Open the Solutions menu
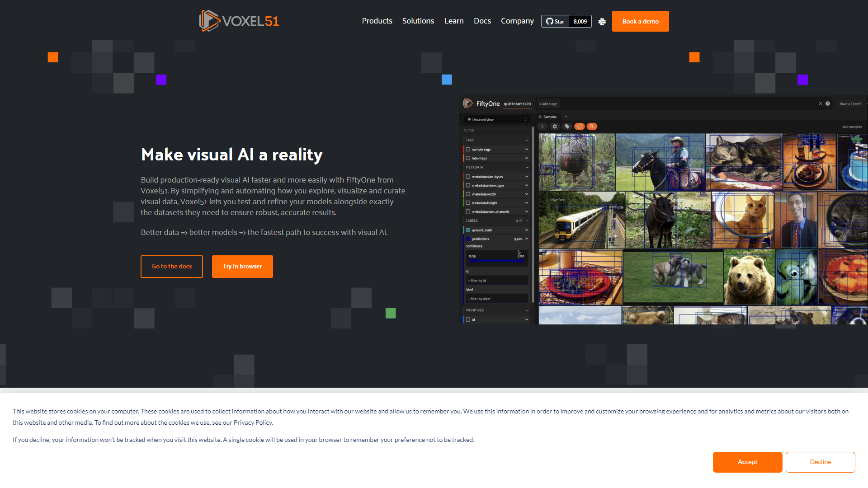The image size is (868, 488). [418, 21]
